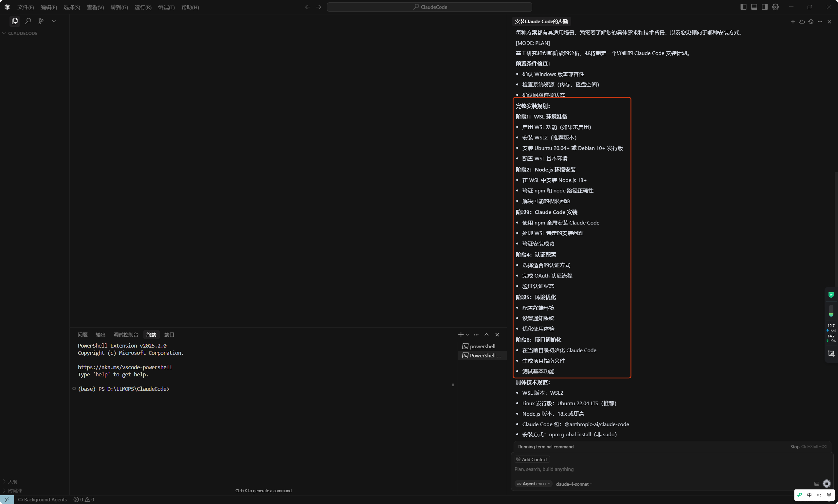Open the Source Control branch icon
This screenshot has height=504, width=838.
pyautogui.click(x=41, y=21)
